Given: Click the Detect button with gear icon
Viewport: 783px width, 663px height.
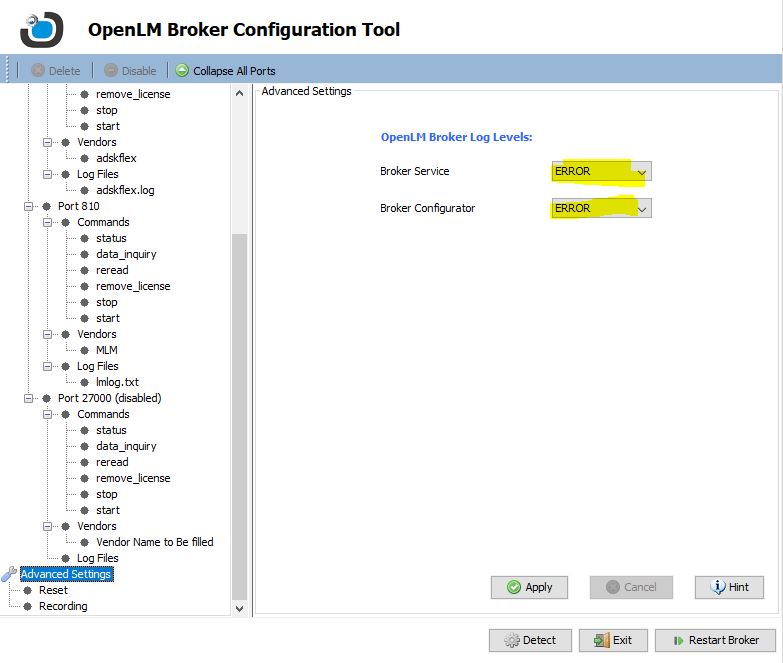Looking at the screenshot, I should click(529, 640).
